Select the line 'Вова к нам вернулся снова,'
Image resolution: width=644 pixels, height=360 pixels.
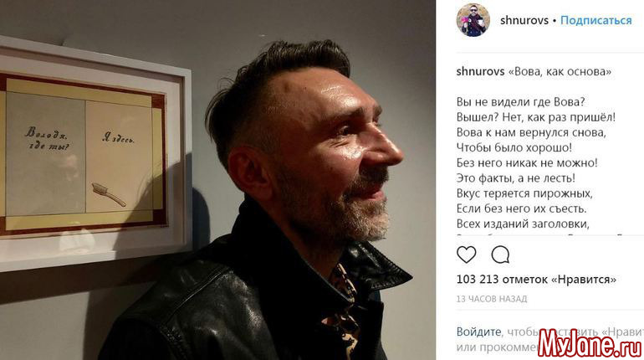click(x=531, y=132)
